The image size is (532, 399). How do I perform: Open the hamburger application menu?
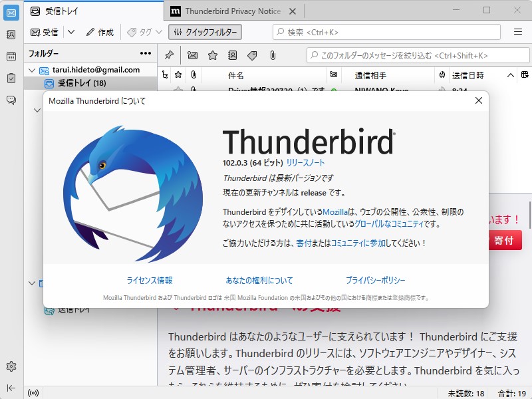tap(517, 31)
